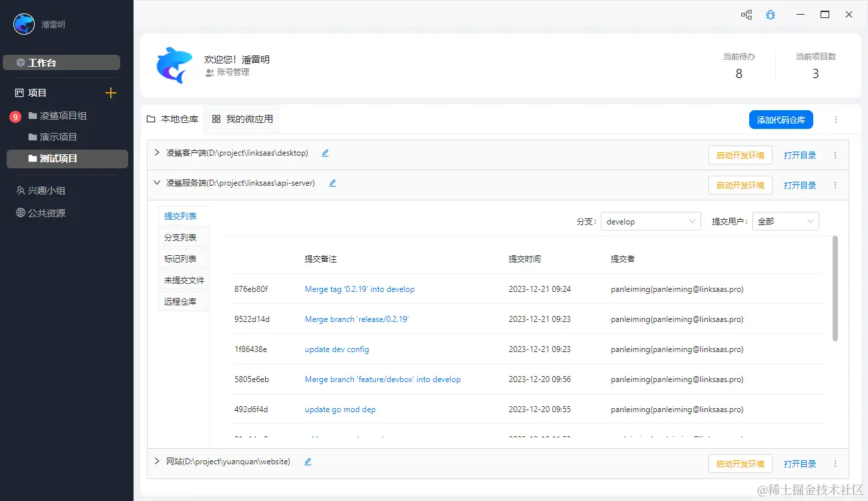Click commit hash 9522d14d

pyautogui.click(x=252, y=319)
